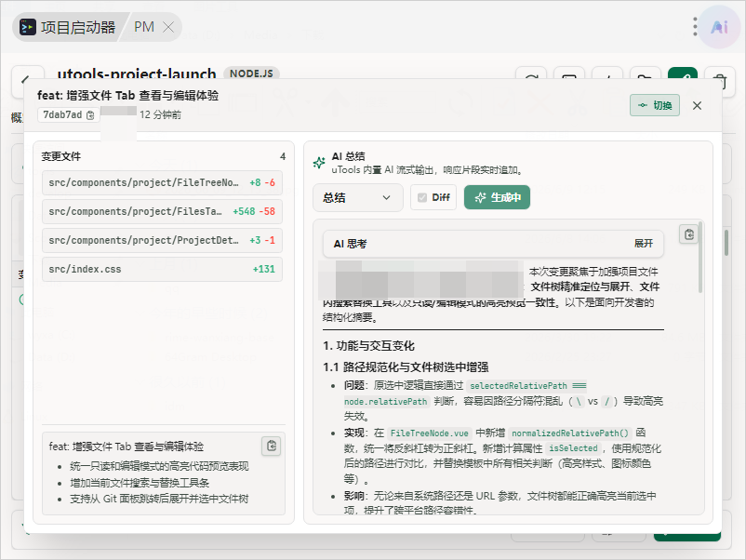Toggle the Diff checkbox
Image resolution: width=746 pixels, height=560 pixels.
422,197
